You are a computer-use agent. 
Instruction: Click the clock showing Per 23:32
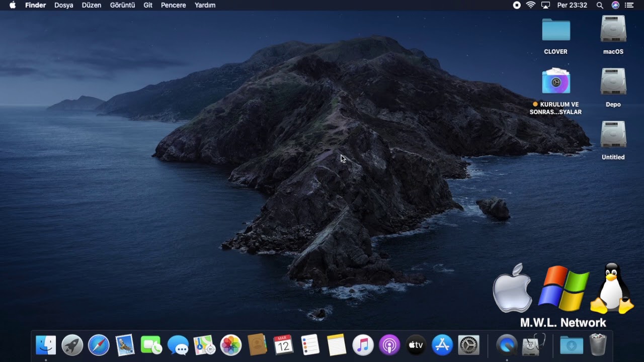[572, 5]
